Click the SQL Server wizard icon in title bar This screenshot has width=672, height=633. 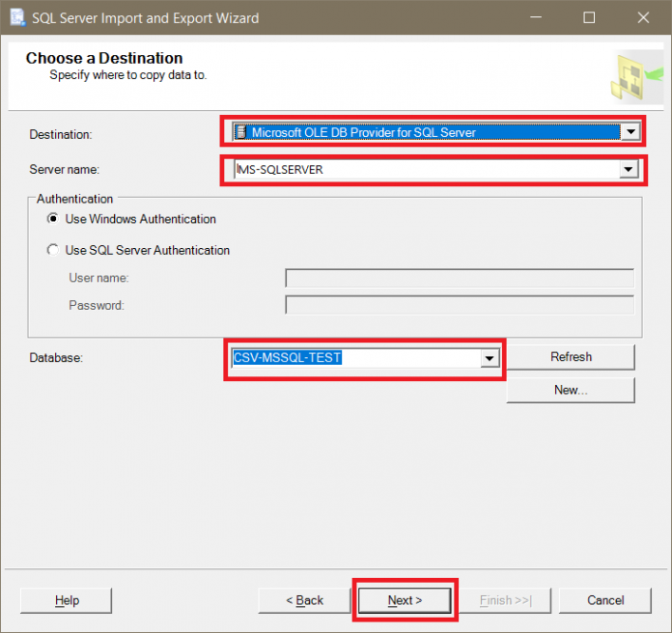[16, 17]
